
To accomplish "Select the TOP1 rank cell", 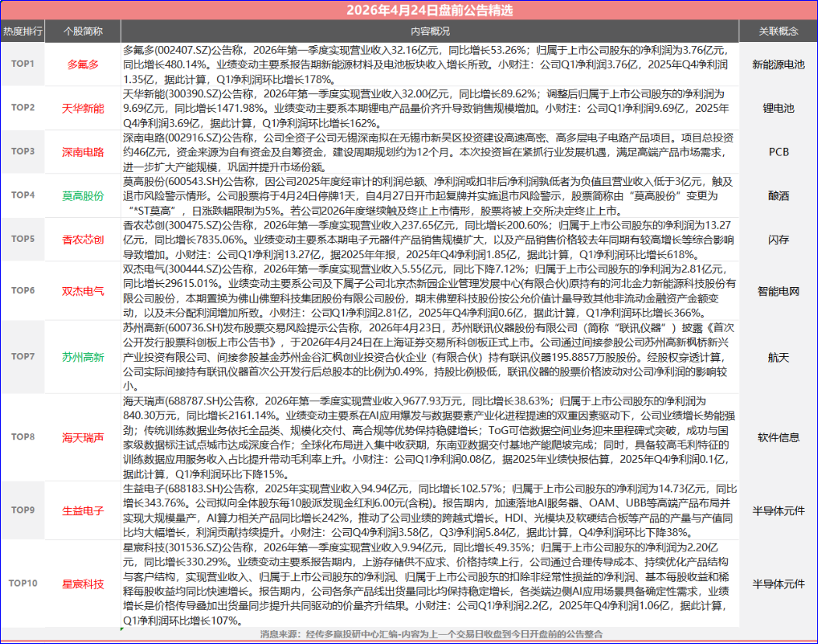I will click(x=23, y=64).
